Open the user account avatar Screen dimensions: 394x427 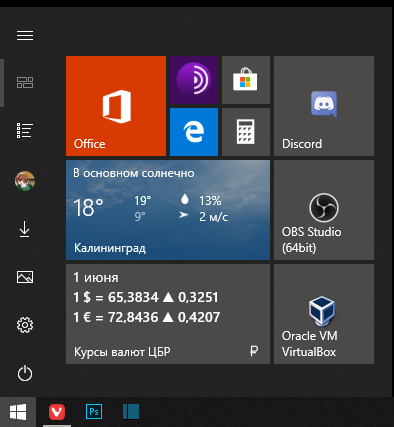(x=25, y=181)
